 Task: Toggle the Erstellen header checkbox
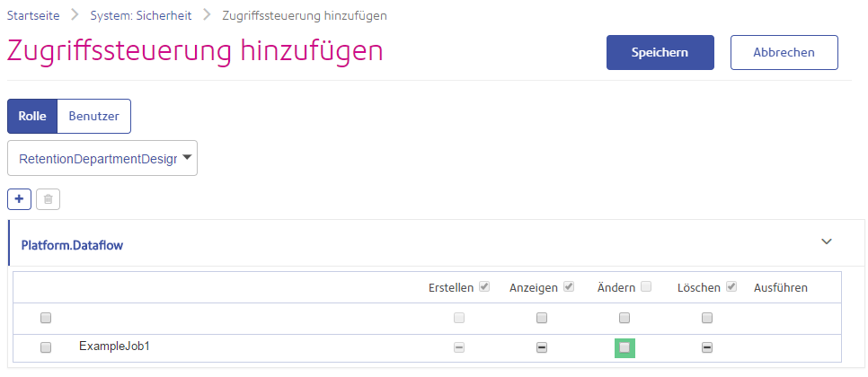485,287
